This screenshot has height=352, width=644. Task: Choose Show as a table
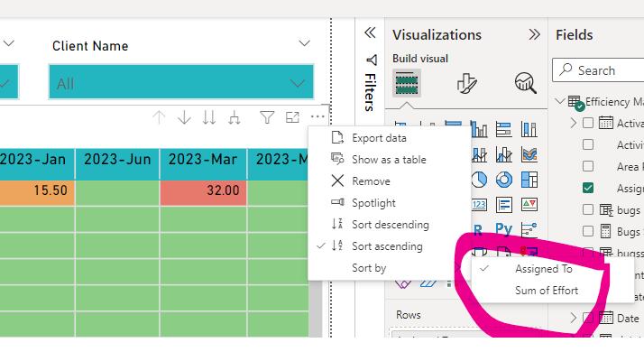(x=390, y=159)
